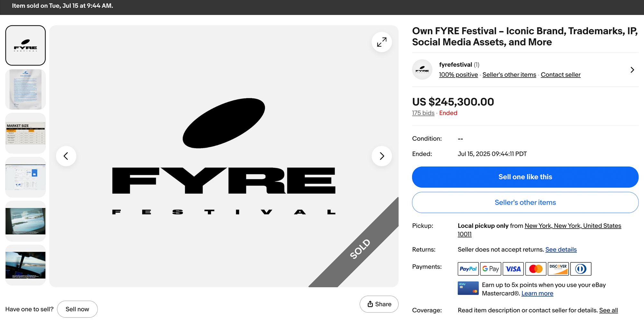The width and height of the screenshot is (644, 322).
Task: Click the Diners Club payment icon
Action: pyautogui.click(x=581, y=269)
